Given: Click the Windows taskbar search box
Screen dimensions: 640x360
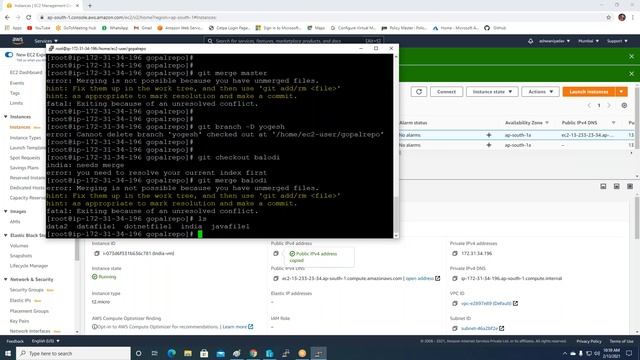Looking at the screenshot, I should 73,353.
